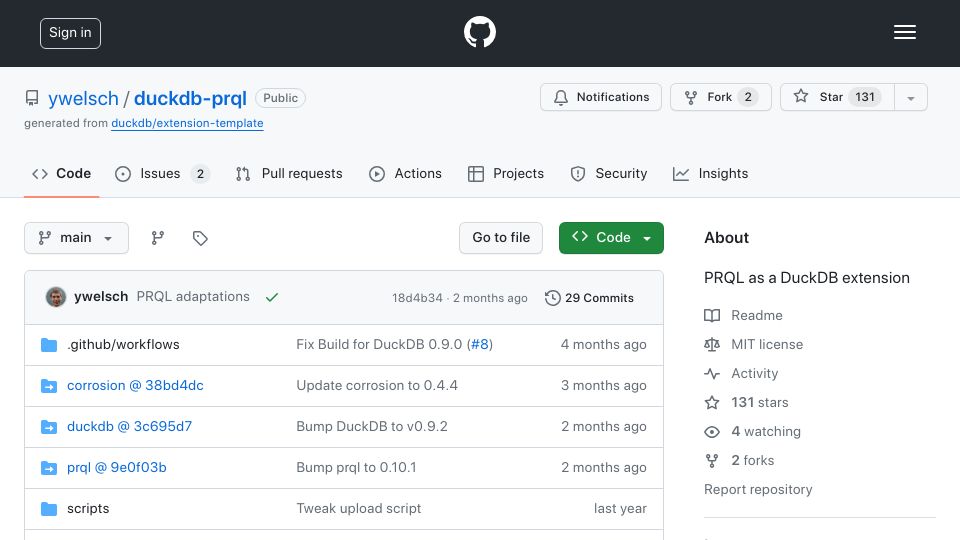
Task: Switch to the Code tab
Action: [61, 174]
